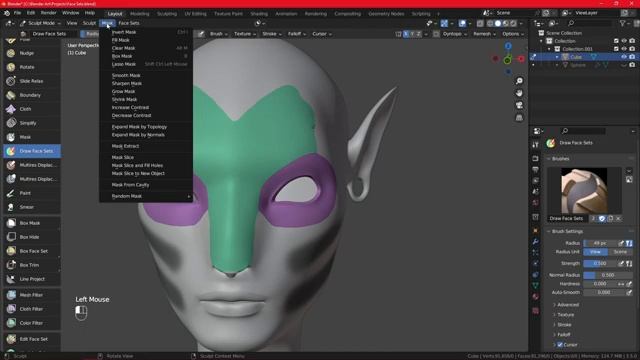Click Invert Mask menu entry
This screenshot has height=360, width=640.
point(146,32)
